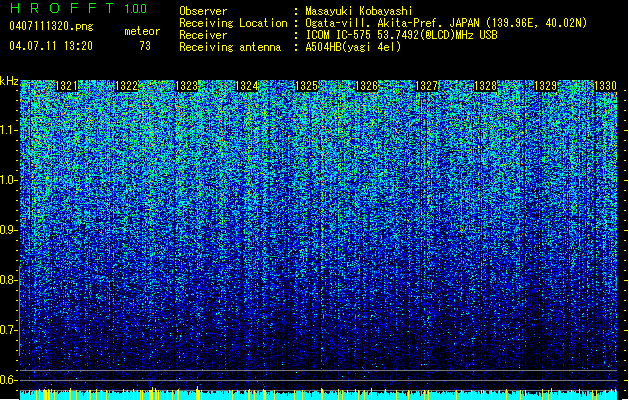Viewport: 629px width, 400px height.
Task: Click the 1323 time marker
Action: click(x=187, y=86)
